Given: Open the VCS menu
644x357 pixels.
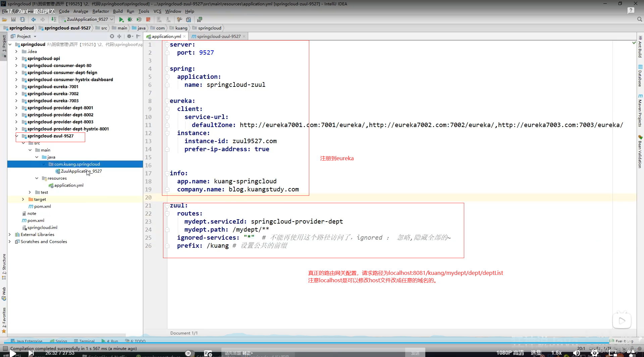Looking at the screenshot, I should point(157,11).
